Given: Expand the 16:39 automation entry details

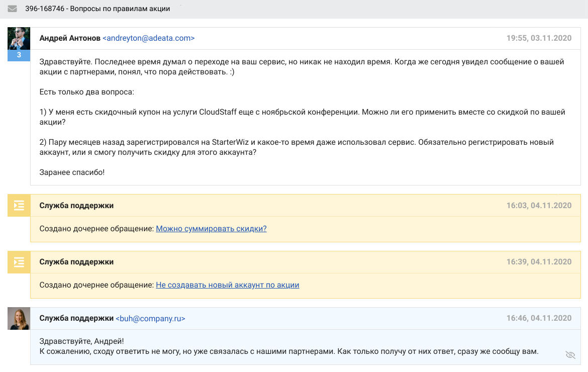Looking at the screenshot, I should 302,262.
